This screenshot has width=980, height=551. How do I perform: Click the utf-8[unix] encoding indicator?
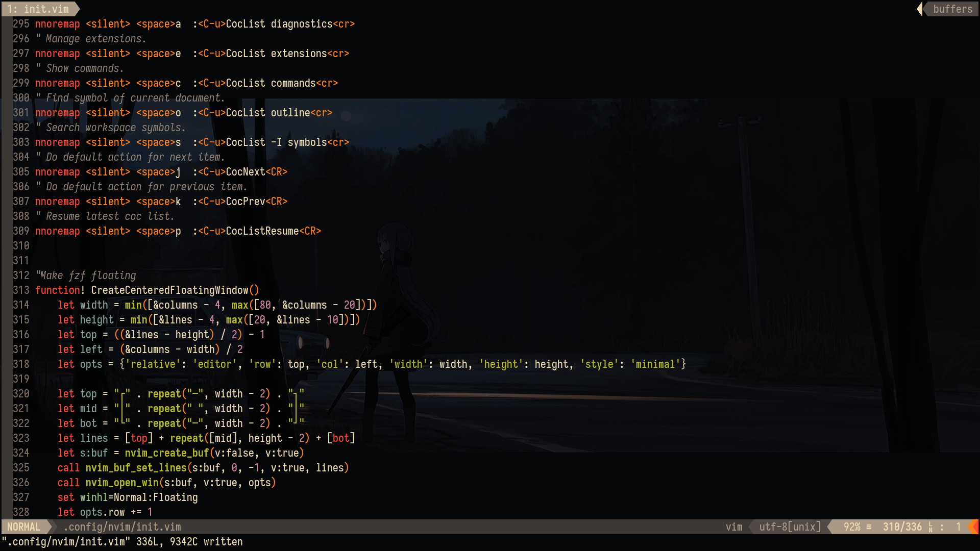[790, 527]
